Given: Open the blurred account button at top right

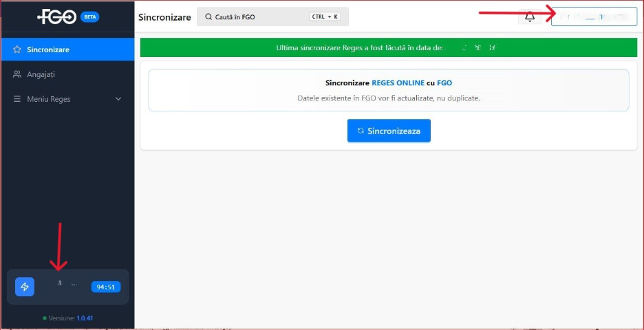Looking at the screenshot, I should point(594,16).
